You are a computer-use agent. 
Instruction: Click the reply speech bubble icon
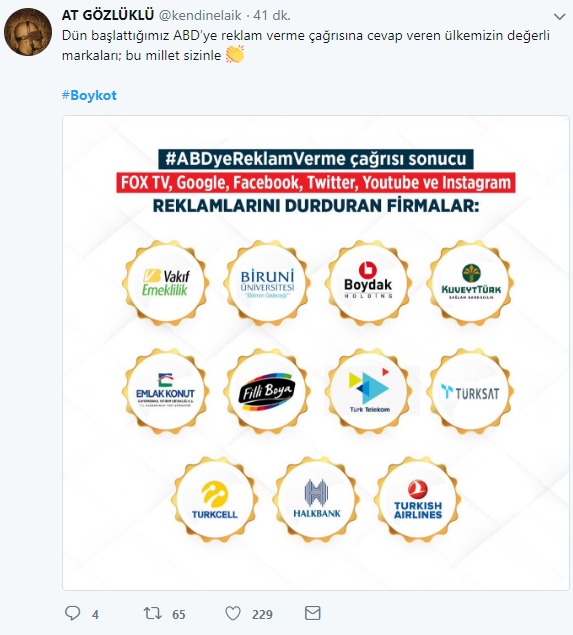[72, 613]
